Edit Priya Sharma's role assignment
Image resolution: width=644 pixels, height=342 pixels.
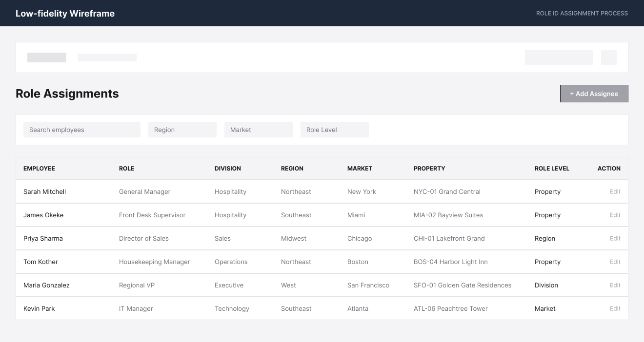click(x=615, y=238)
